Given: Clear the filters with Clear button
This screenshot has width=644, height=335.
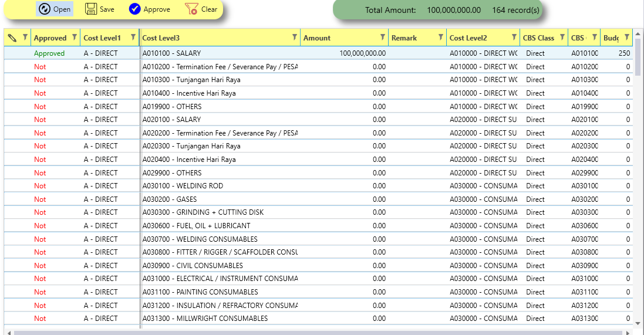Looking at the screenshot, I should tap(201, 9).
